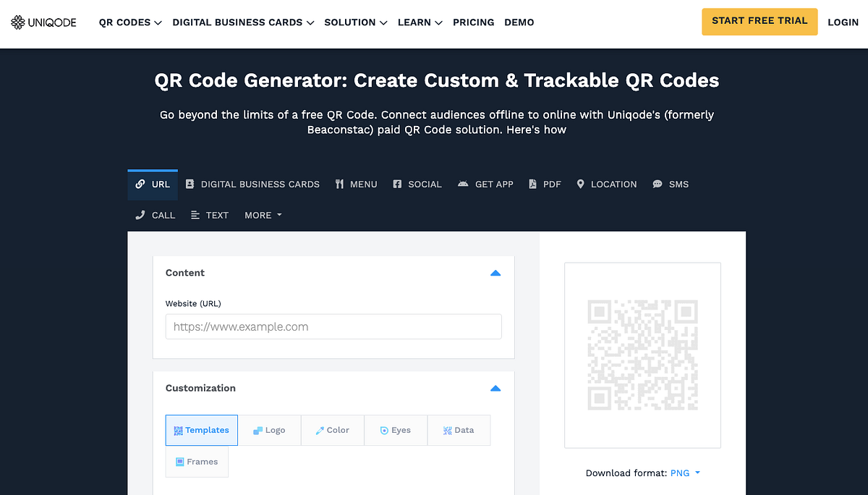Select the Get App QR code type

click(485, 185)
